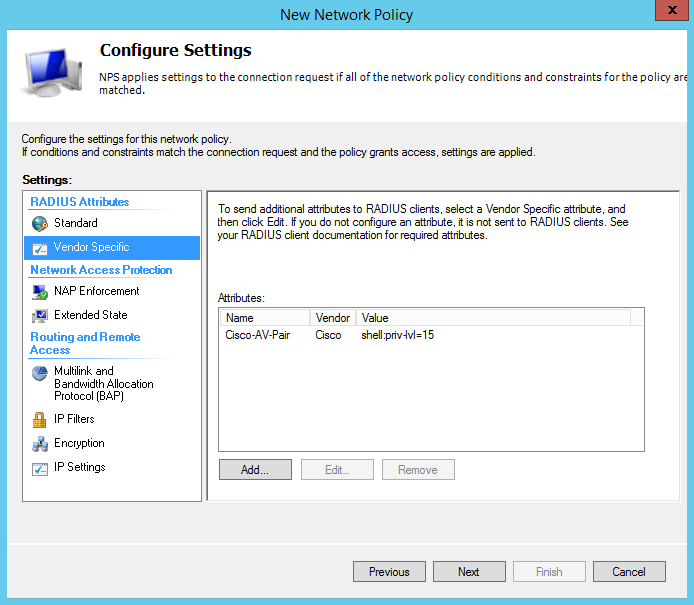694x605 pixels.
Task: Select NAP Enforcement in settings list
Action: pos(97,291)
